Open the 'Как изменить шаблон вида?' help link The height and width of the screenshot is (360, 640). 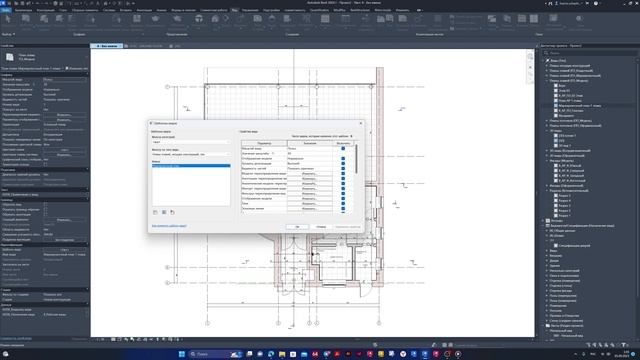click(x=169, y=226)
